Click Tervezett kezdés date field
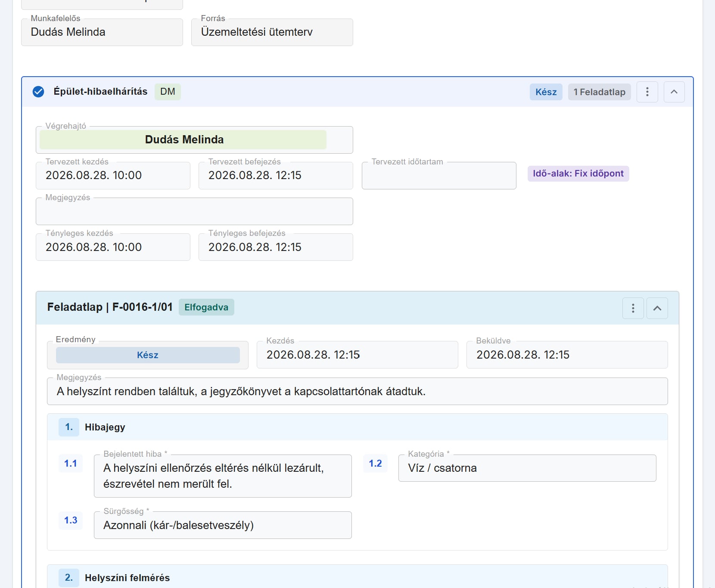The image size is (715, 588). coord(113,176)
